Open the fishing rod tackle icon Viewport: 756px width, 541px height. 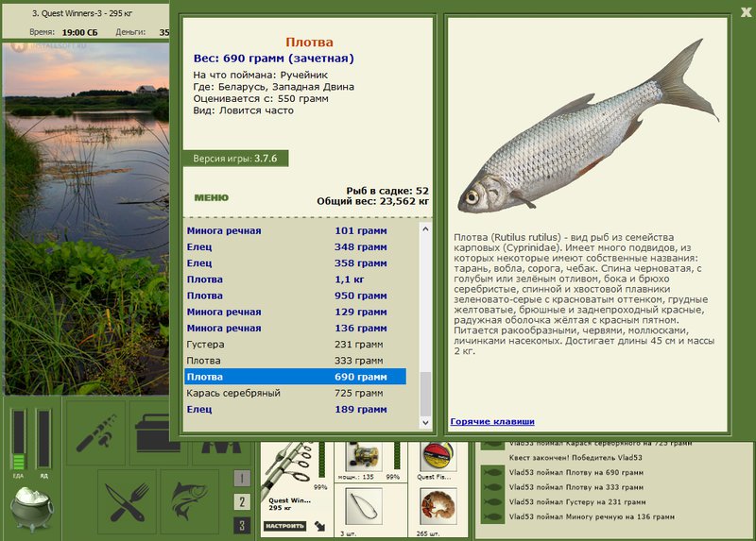[x=96, y=432]
